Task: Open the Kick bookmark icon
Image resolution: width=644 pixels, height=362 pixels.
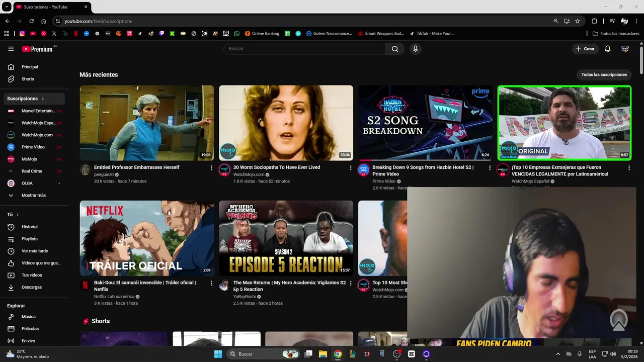Action: (x=172, y=34)
